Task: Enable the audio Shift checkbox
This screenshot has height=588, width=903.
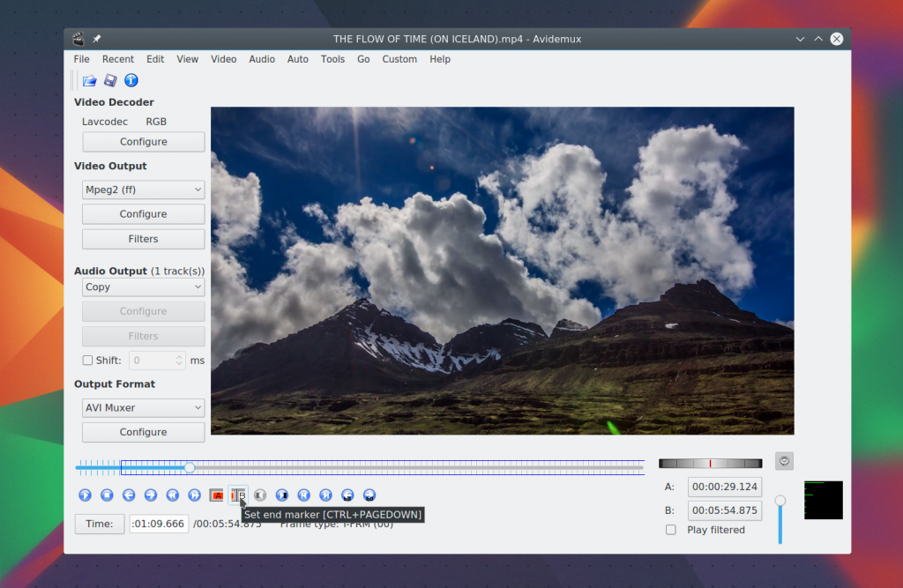Action: (87, 360)
